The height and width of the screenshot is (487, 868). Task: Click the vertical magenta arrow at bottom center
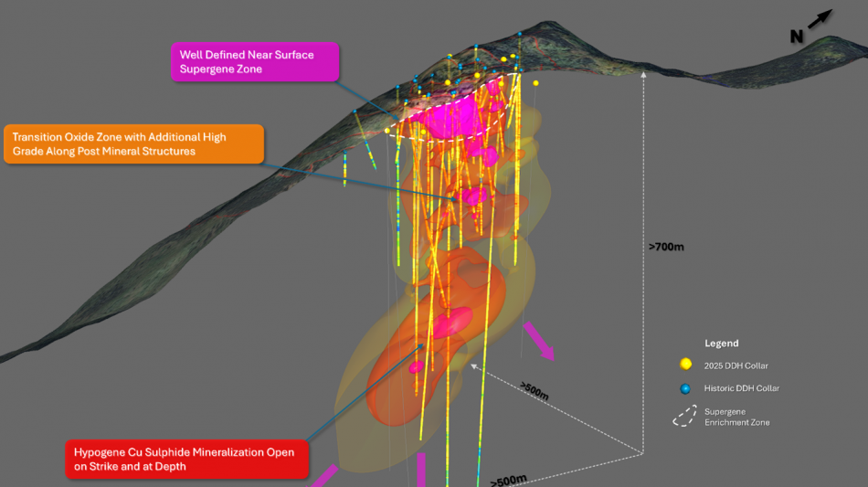tap(420, 470)
